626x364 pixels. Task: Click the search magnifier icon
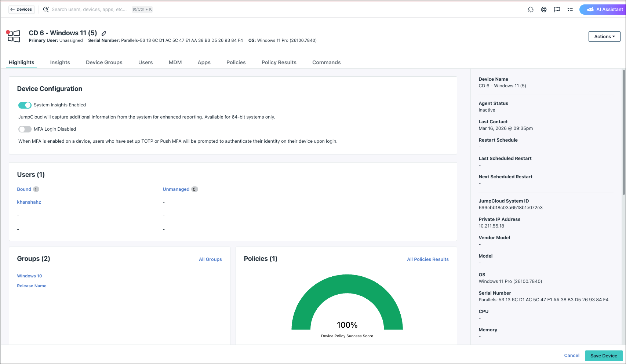pyautogui.click(x=46, y=10)
